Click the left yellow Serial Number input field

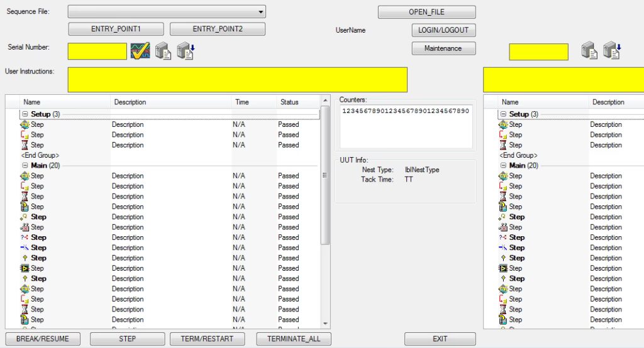coord(97,52)
